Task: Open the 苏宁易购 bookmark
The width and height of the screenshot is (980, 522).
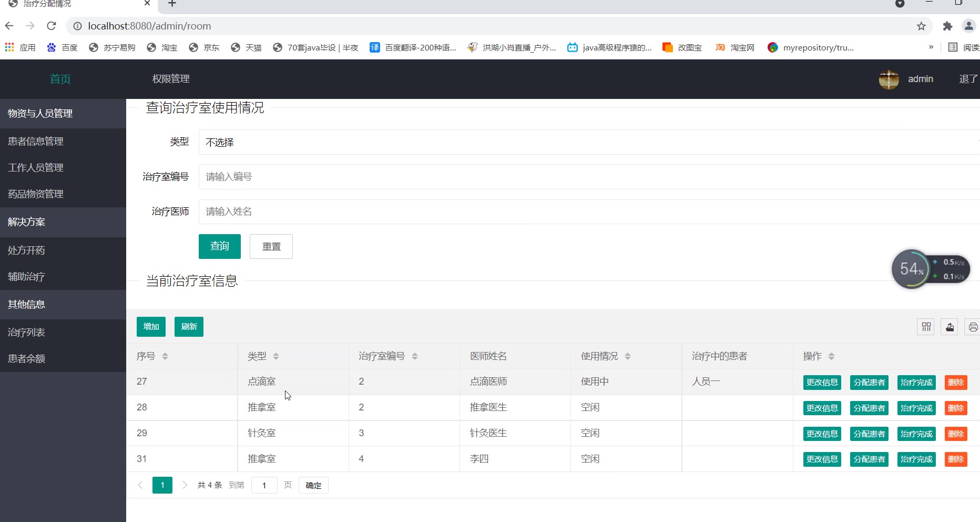Action: point(112,47)
